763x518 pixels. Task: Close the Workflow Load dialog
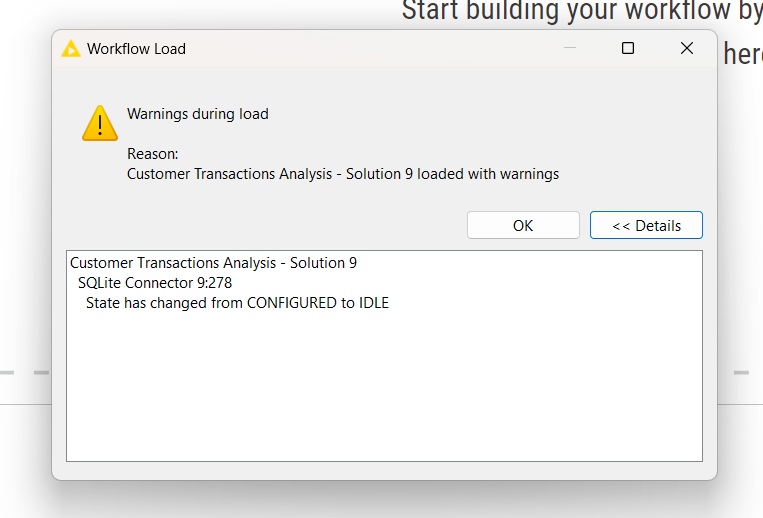[x=687, y=48]
